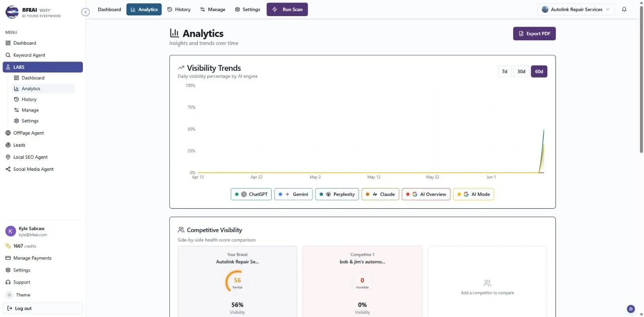Select the 60d time range
This screenshot has height=317, width=644.
(539, 71)
